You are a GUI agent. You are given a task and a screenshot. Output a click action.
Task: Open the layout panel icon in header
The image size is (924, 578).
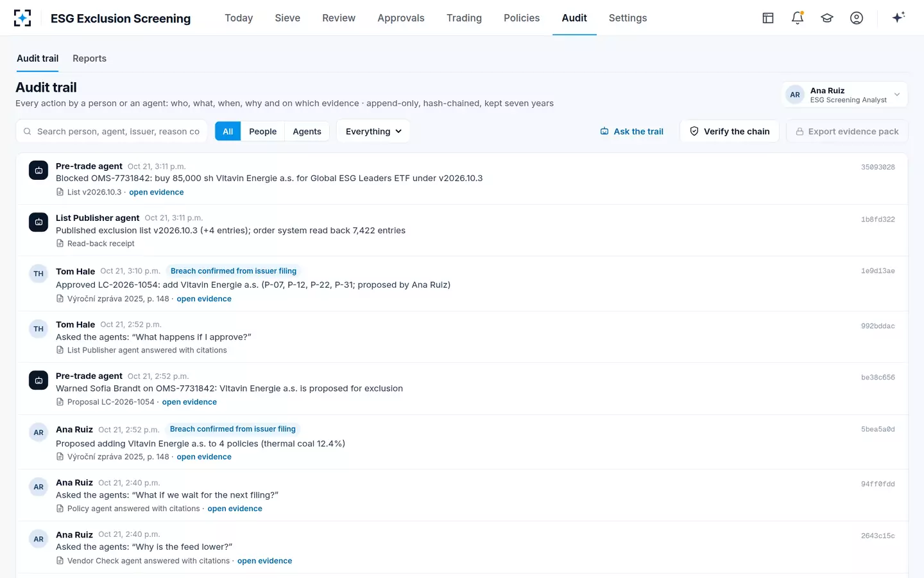[768, 18]
